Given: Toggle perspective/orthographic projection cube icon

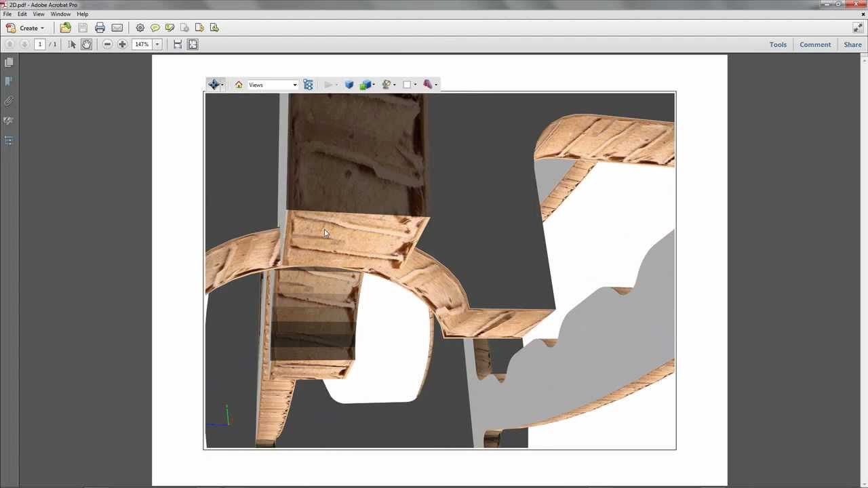Looking at the screenshot, I should [x=349, y=85].
